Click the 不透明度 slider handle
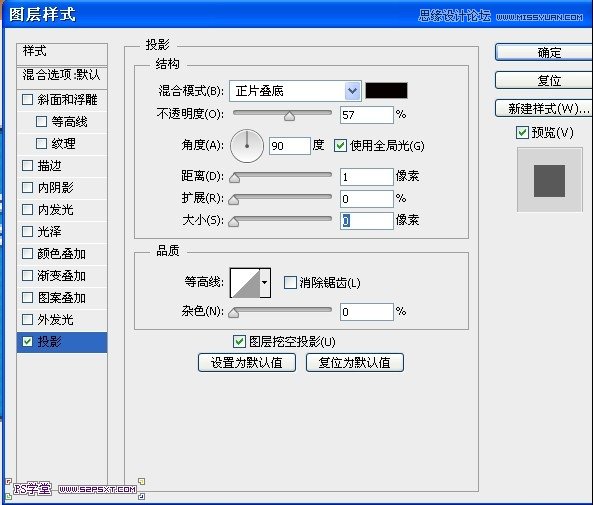This screenshot has width=593, height=505. pyautogui.click(x=289, y=116)
